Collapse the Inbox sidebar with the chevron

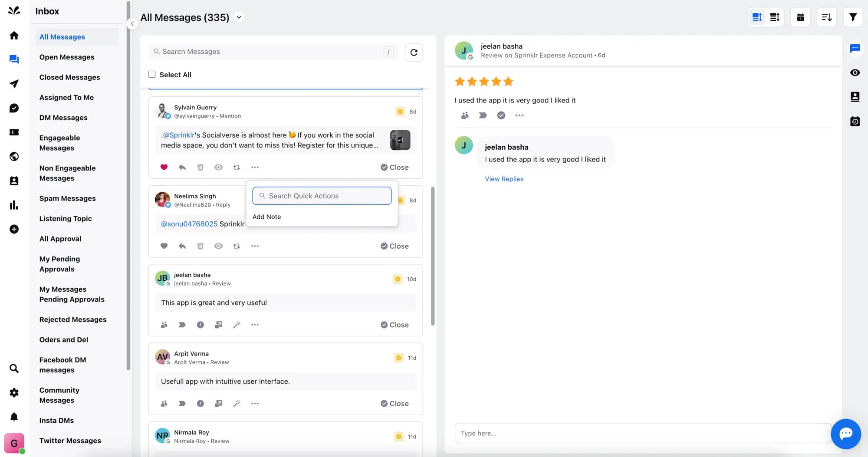coord(132,23)
